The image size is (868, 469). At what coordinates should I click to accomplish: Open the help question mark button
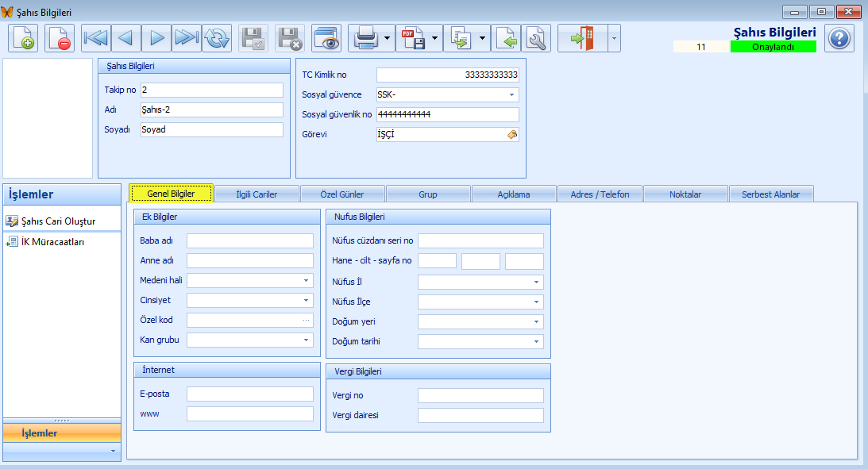click(x=839, y=38)
